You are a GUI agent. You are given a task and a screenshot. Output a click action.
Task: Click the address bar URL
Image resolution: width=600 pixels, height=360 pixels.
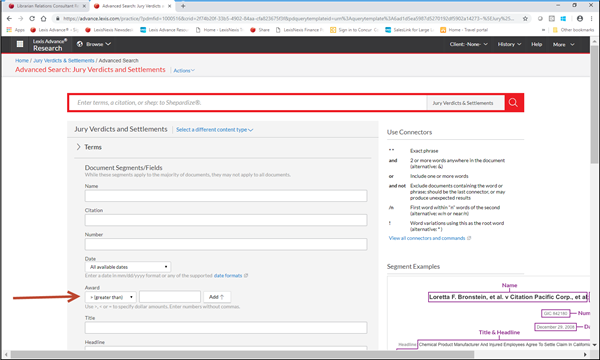coord(289,18)
